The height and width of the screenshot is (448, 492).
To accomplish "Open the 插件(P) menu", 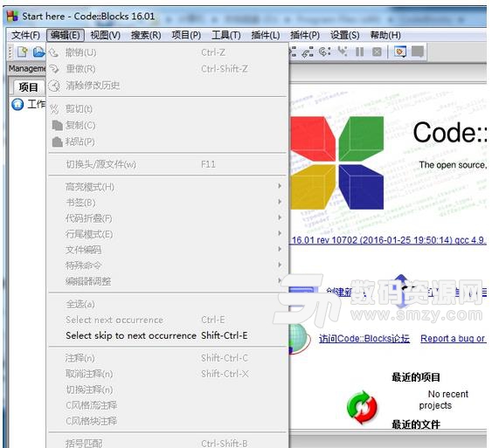I will pyautogui.click(x=305, y=35).
